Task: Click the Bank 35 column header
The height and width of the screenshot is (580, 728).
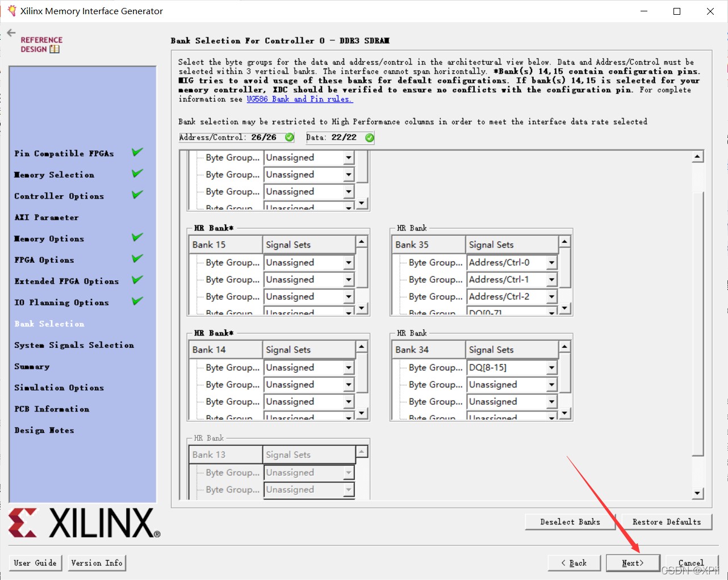Action: tap(429, 245)
